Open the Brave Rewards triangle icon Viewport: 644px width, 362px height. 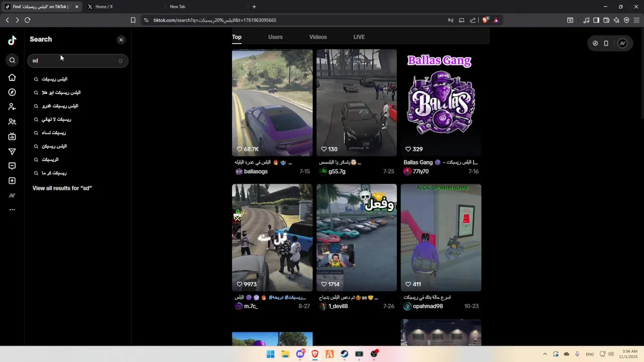[496, 20]
